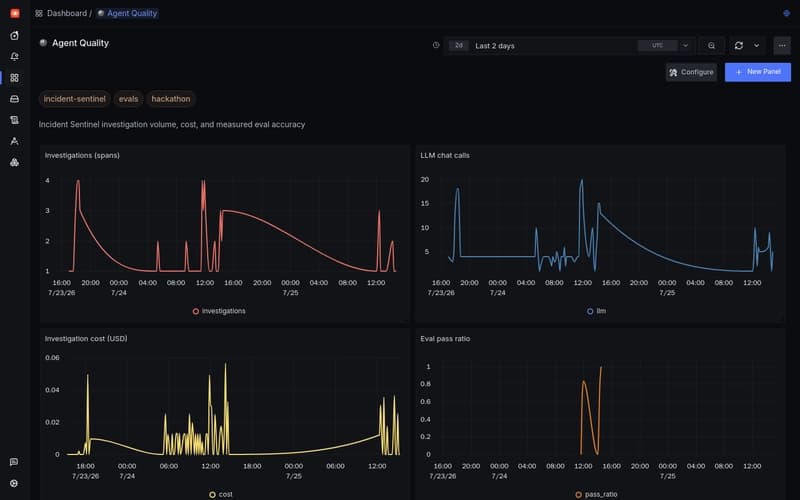This screenshot has width=800, height=500.
Task: Open the Last 2 days time picker
Action: [569, 45]
